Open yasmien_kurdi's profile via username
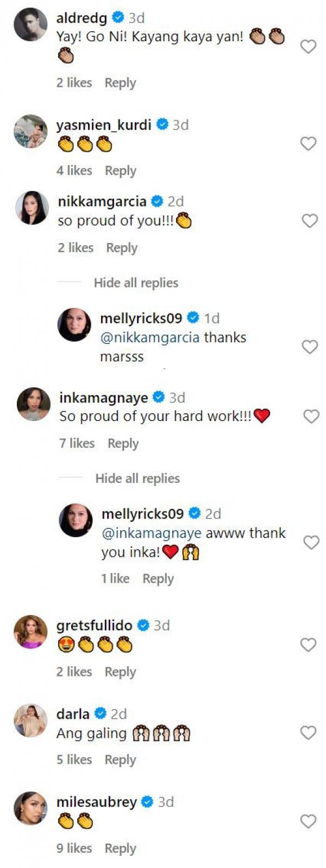 [104, 125]
